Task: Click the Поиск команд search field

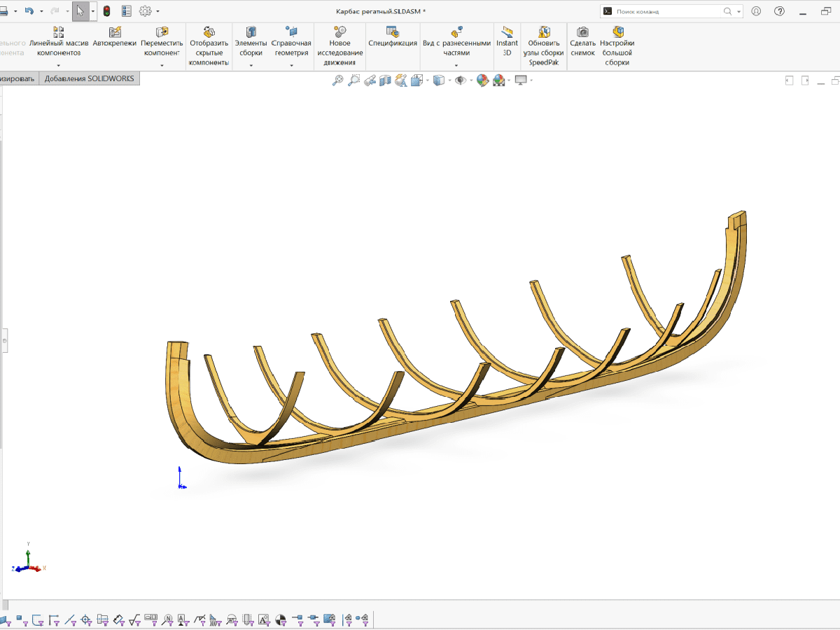Action: (665, 11)
